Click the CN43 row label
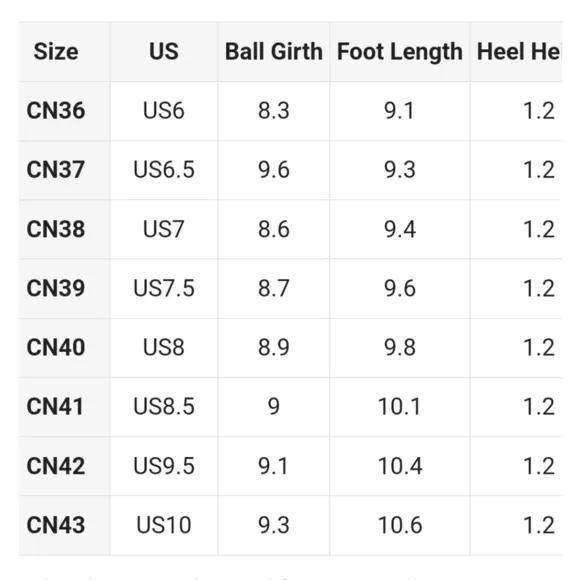This screenshot has width=580, height=580. coord(56,525)
